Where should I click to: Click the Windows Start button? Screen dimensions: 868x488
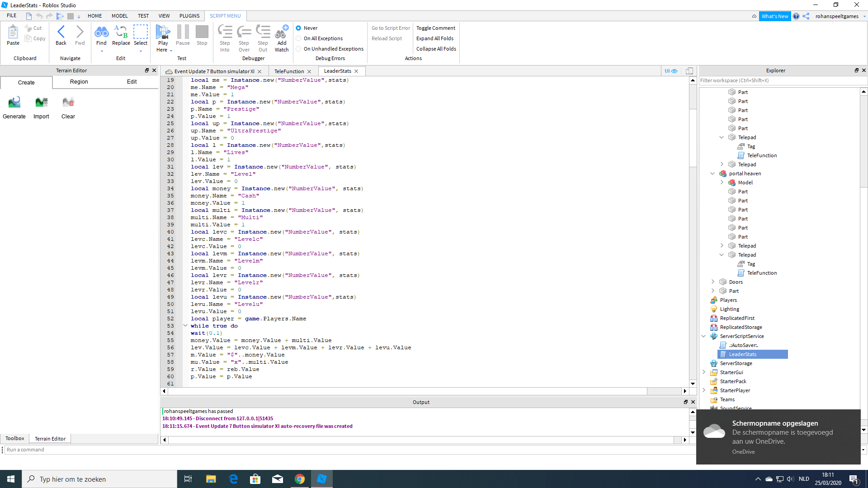click(11, 479)
